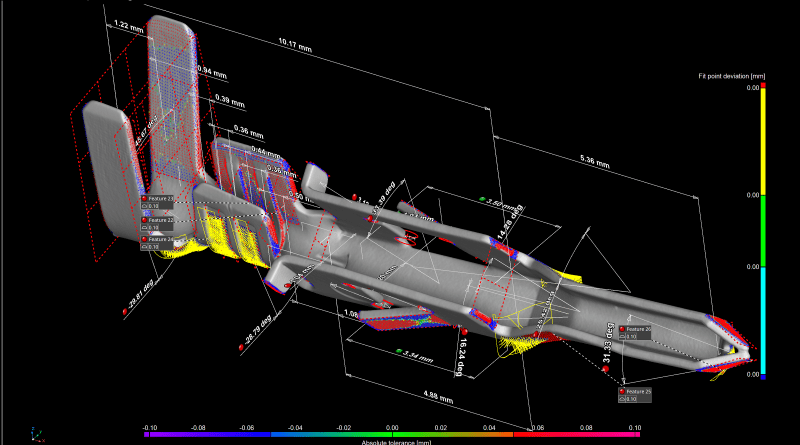Click the green segment of the deviation color bar
This screenshot has height=445, width=800.
coord(763,231)
